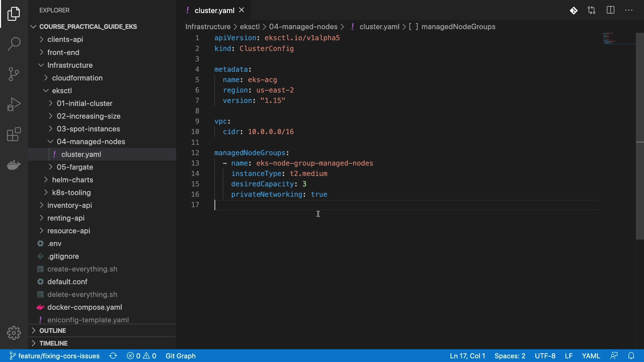The width and height of the screenshot is (644, 362).
Task: Split the editor to the right
Action: coord(610,10)
